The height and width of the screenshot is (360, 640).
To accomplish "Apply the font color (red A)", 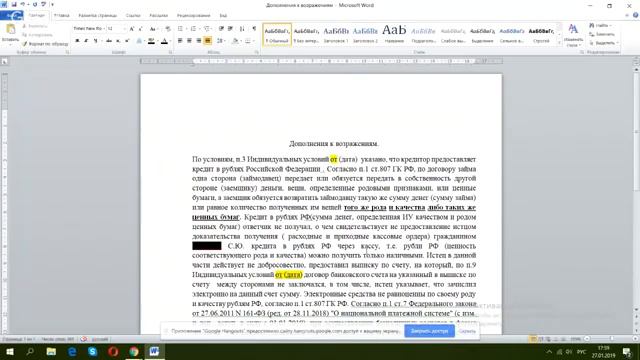I will point(164,41).
